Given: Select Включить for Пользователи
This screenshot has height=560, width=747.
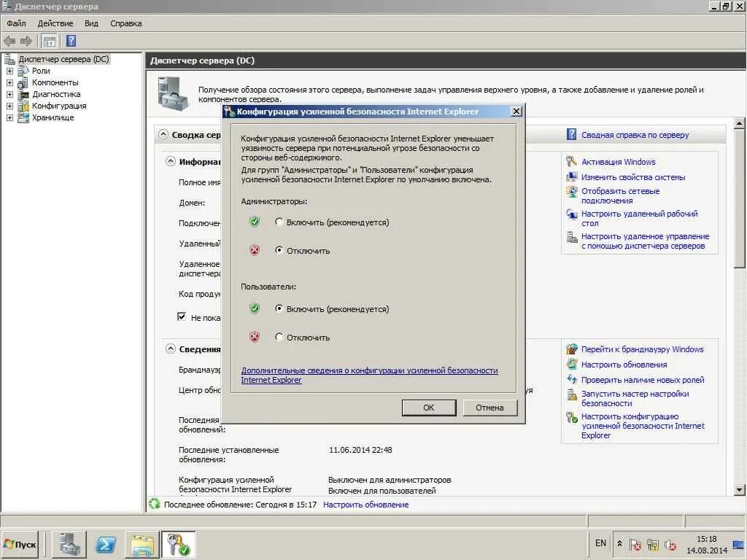Looking at the screenshot, I should coord(279,308).
